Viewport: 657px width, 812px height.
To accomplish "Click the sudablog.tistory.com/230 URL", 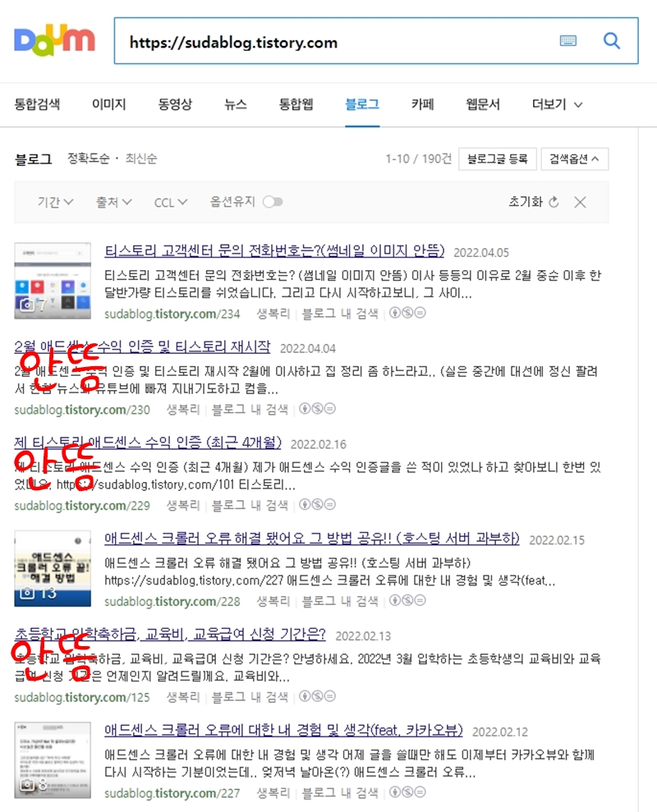I will [82, 410].
